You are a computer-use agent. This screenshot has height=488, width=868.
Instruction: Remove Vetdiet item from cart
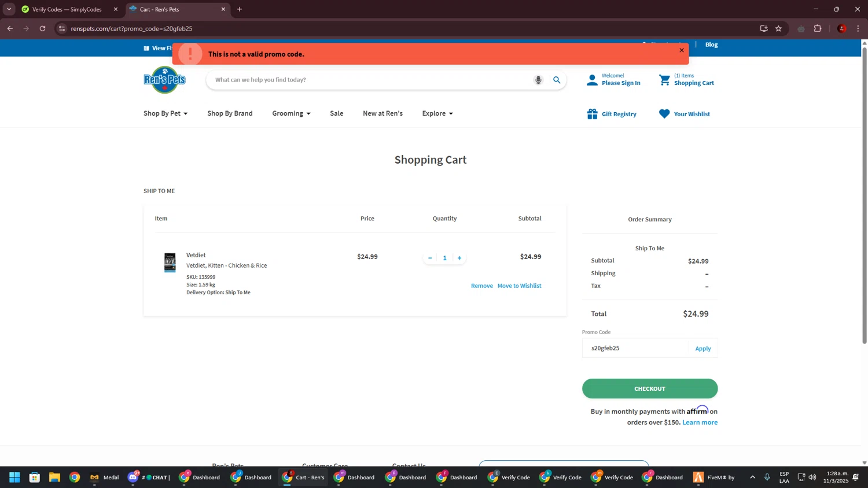(x=481, y=286)
